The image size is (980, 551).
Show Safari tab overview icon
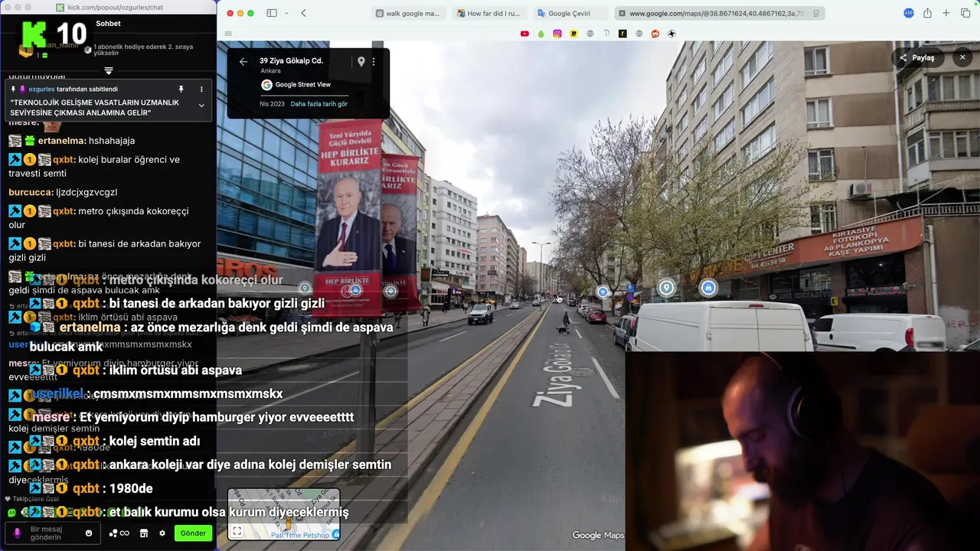click(x=965, y=13)
